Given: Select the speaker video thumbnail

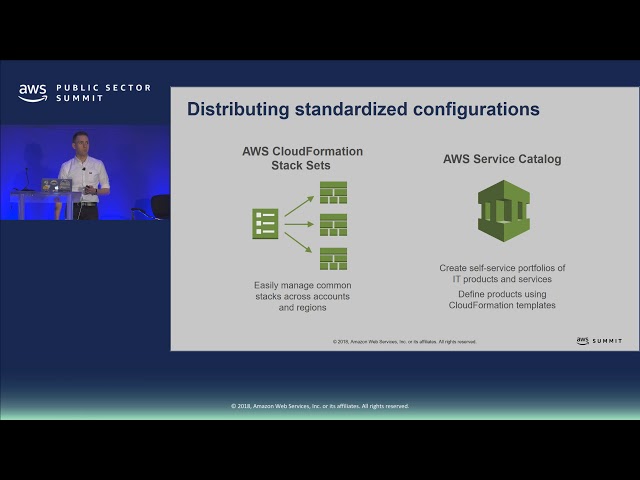Looking at the screenshot, I should coord(85,172).
